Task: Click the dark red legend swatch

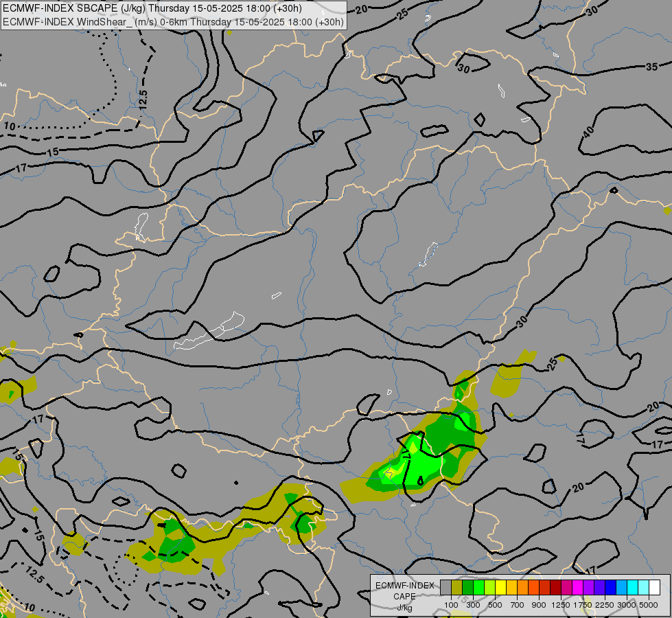Action: pos(556,588)
